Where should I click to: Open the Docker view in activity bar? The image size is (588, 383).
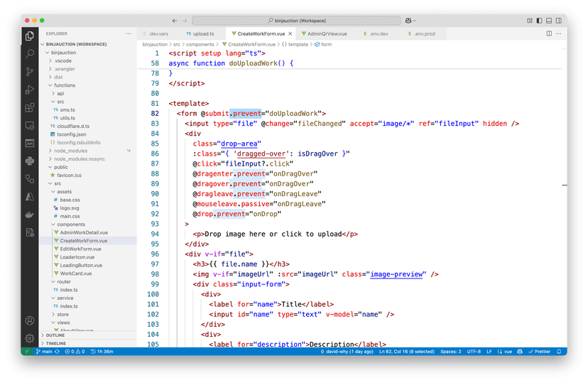tap(29, 215)
